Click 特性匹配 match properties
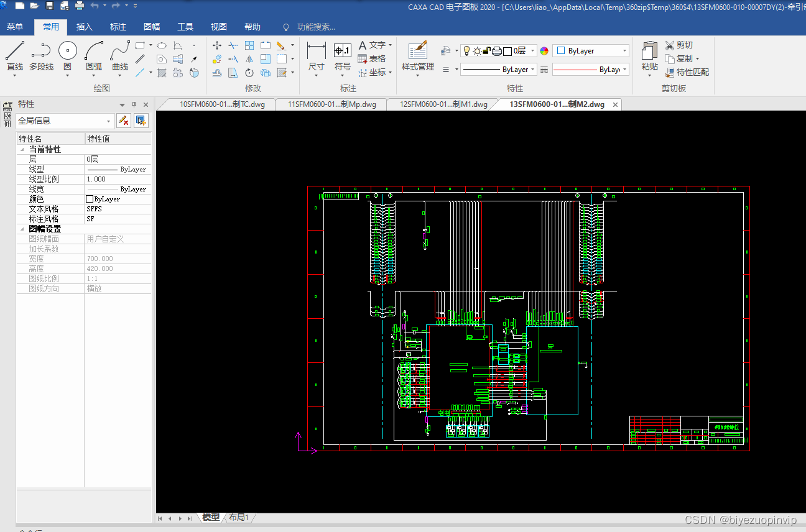The image size is (806, 532). point(687,72)
